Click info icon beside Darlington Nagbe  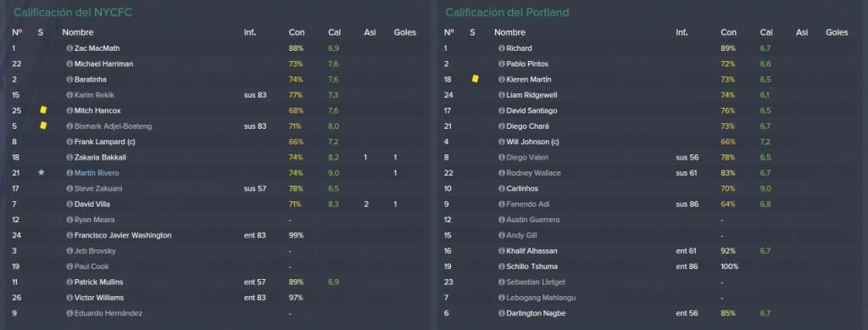502,313
